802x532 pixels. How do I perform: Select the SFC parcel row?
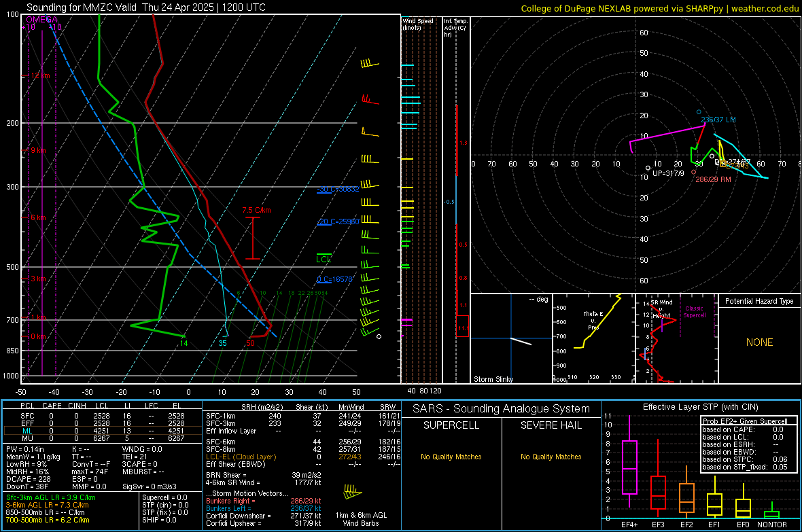103,416
